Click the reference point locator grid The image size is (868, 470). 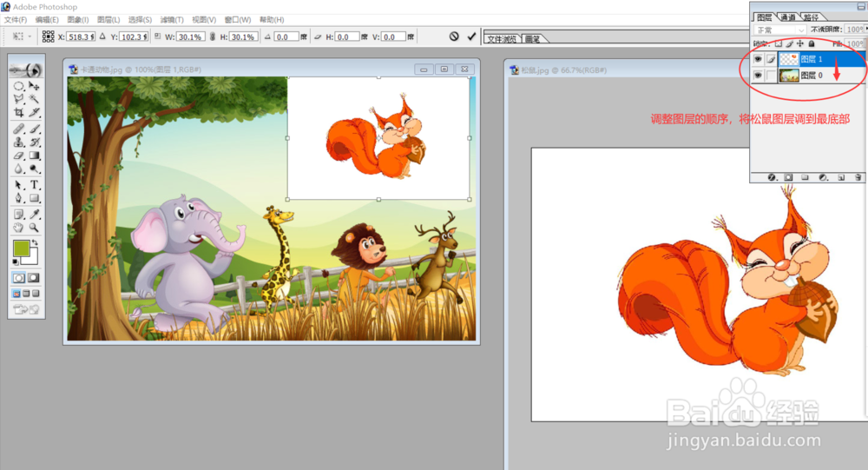coord(48,36)
